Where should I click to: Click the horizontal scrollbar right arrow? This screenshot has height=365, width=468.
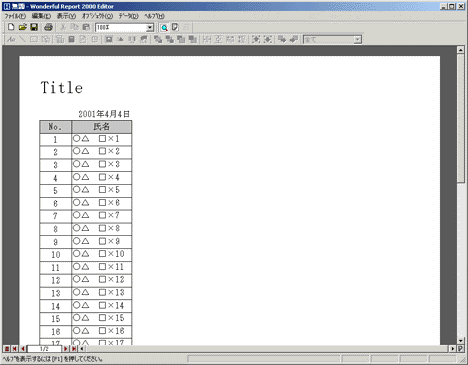pos(453,349)
